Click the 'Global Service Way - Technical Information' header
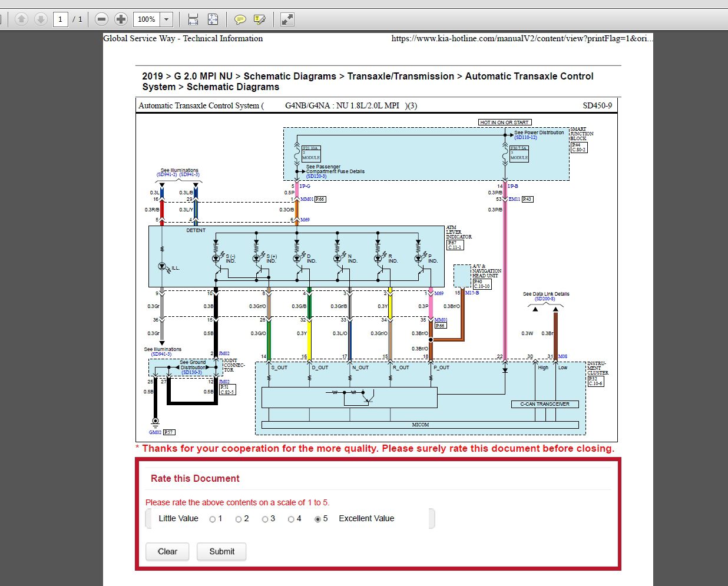 coord(183,38)
